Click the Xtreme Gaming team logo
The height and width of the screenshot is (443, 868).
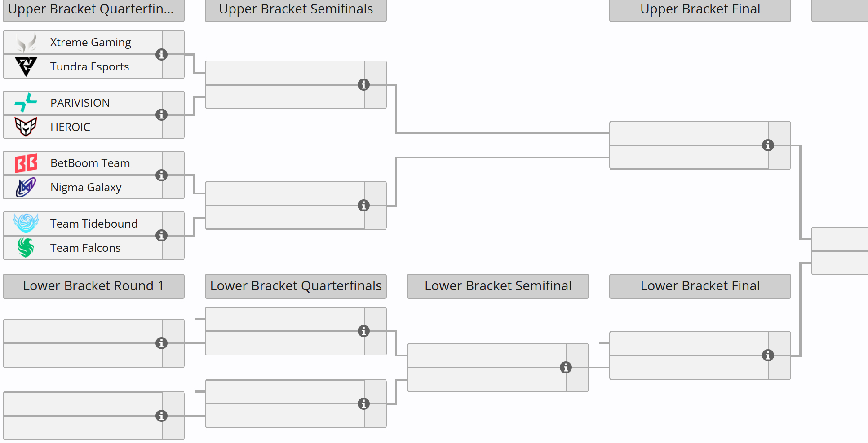(26, 43)
